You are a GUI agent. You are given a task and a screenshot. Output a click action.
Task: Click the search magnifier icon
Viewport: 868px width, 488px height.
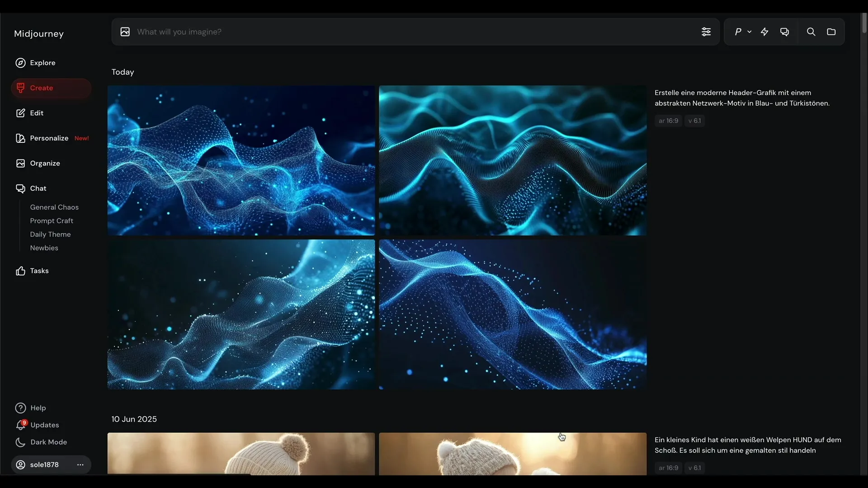811,32
